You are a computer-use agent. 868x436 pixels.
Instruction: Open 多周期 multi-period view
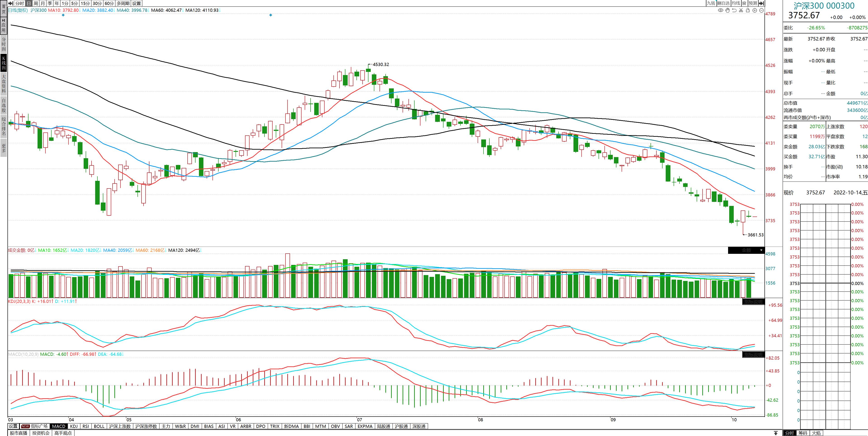(123, 3)
